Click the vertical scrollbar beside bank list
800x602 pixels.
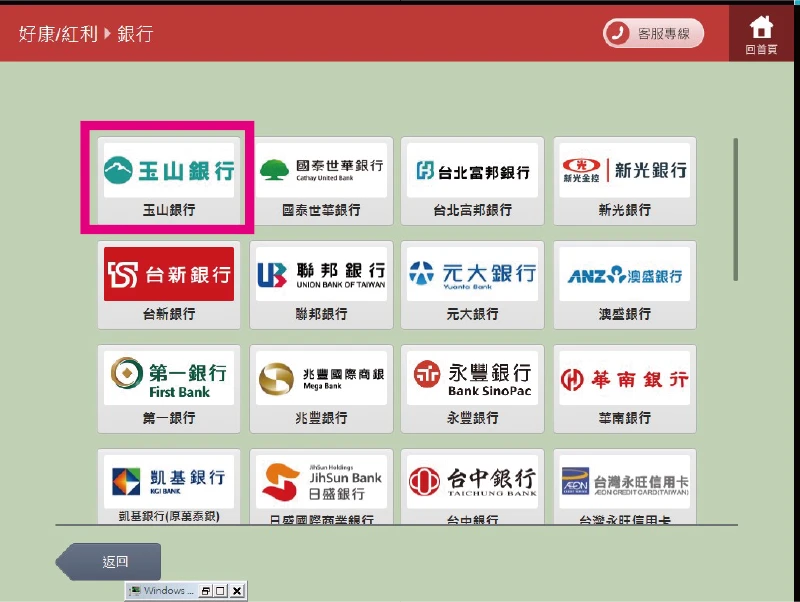tap(735, 209)
